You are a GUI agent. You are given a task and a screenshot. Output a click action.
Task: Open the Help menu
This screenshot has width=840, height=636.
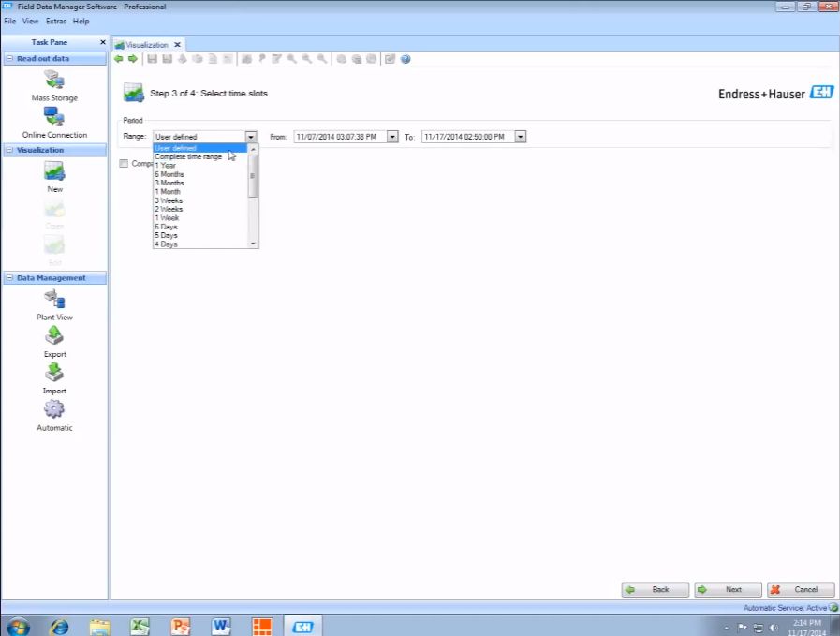[x=81, y=21]
